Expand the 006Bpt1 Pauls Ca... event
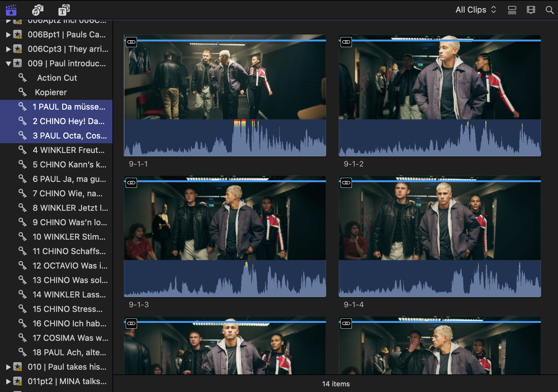 (x=8, y=35)
